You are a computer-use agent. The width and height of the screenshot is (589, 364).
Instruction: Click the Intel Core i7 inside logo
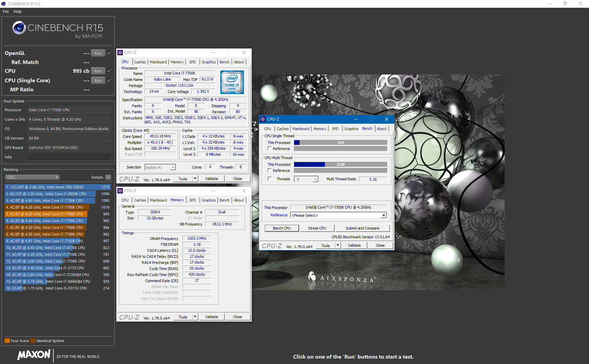point(232,82)
